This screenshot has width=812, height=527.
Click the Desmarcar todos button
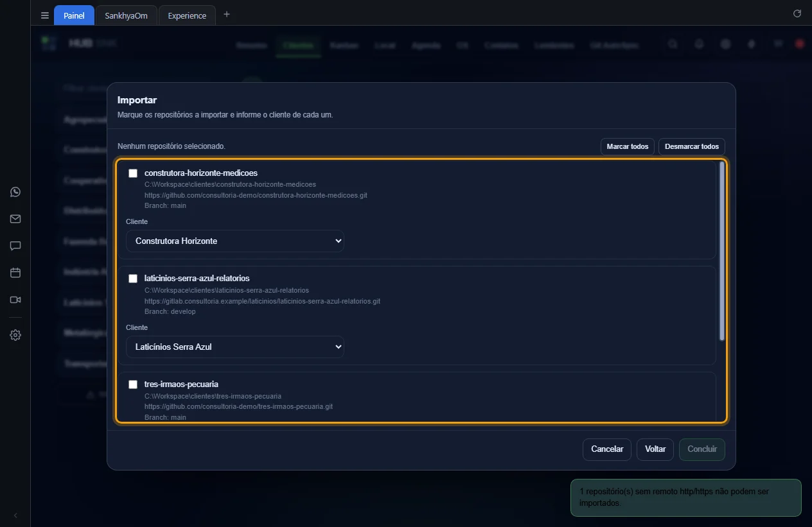coord(692,146)
